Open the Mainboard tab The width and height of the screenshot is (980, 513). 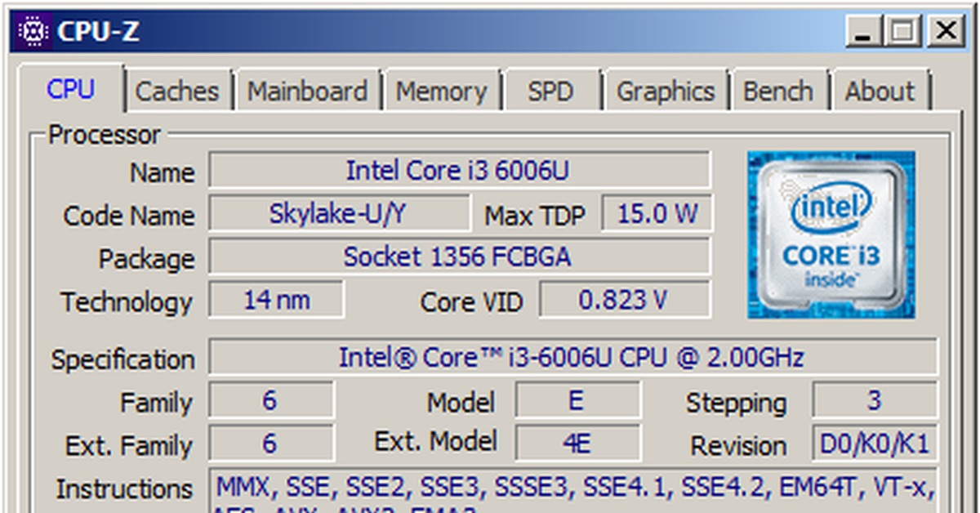tap(308, 91)
